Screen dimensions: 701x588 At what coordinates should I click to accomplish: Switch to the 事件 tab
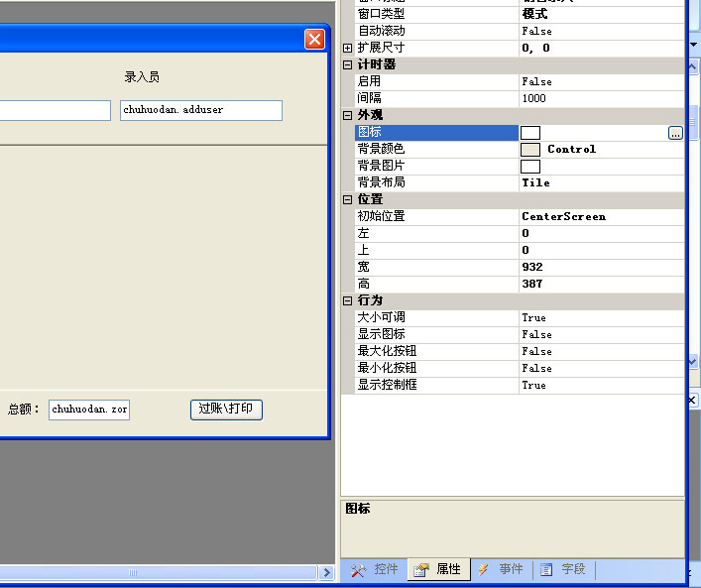click(x=501, y=569)
